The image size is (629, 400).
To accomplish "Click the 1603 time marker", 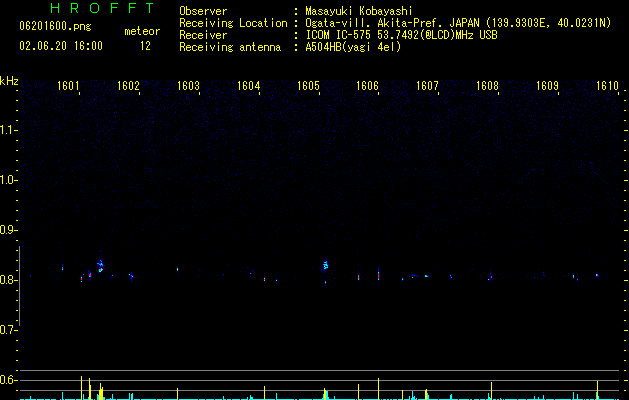I will click(188, 86).
